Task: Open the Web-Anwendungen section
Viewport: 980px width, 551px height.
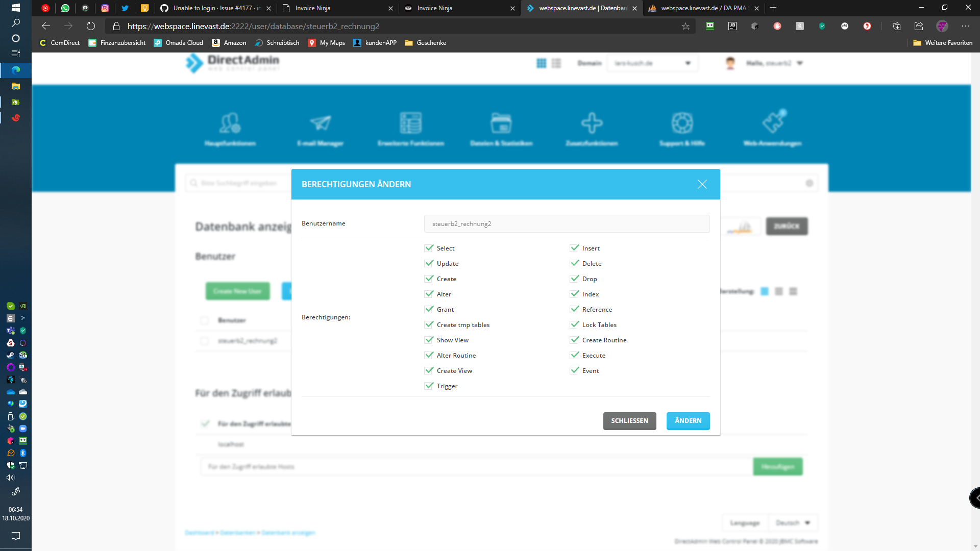Action: [772, 129]
